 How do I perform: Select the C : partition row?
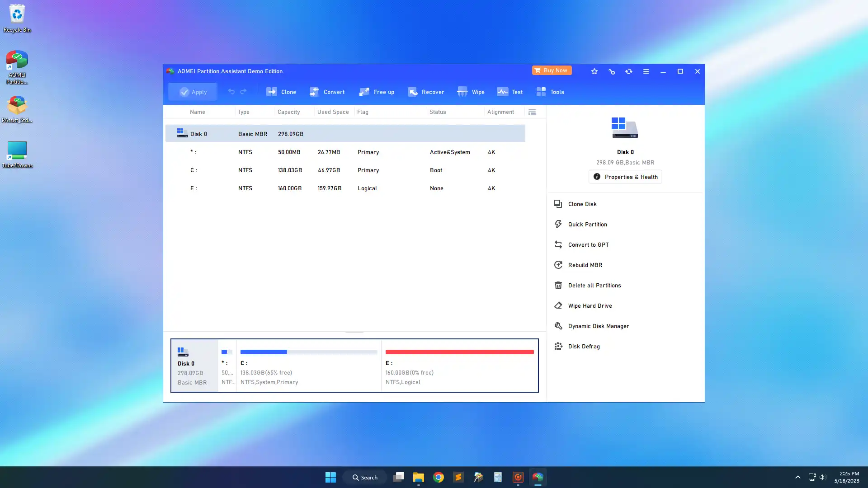click(345, 170)
